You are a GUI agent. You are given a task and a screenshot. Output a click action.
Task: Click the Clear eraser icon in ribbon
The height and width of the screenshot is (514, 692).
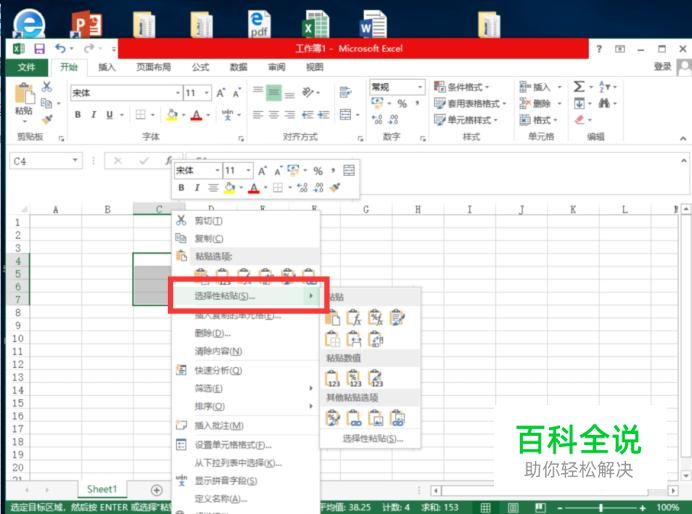tap(579, 120)
